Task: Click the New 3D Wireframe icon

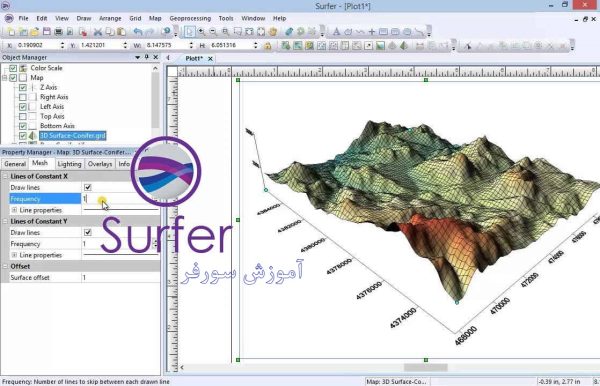Action: [392, 46]
